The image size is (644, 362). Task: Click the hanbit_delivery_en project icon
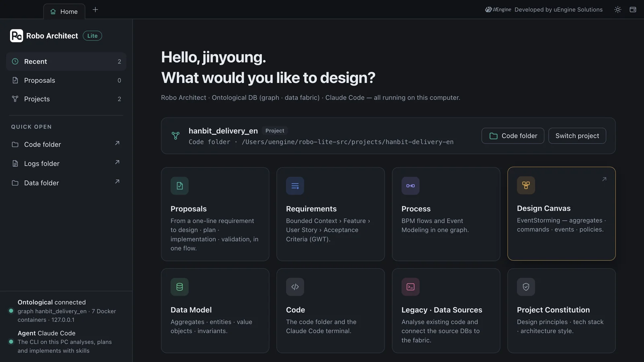[x=175, y=136]
